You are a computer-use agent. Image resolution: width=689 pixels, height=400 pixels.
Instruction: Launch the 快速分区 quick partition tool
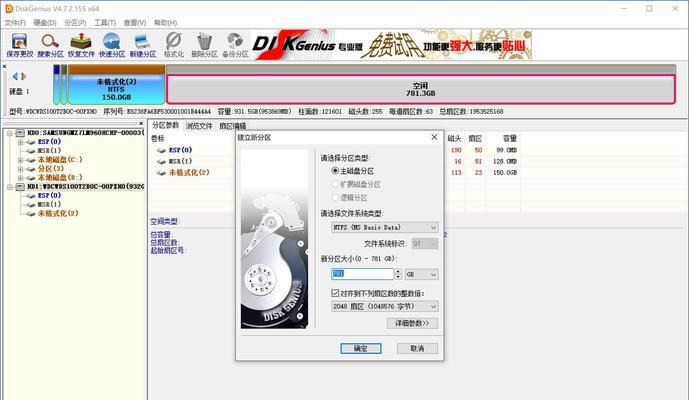(x=112, y=45)
